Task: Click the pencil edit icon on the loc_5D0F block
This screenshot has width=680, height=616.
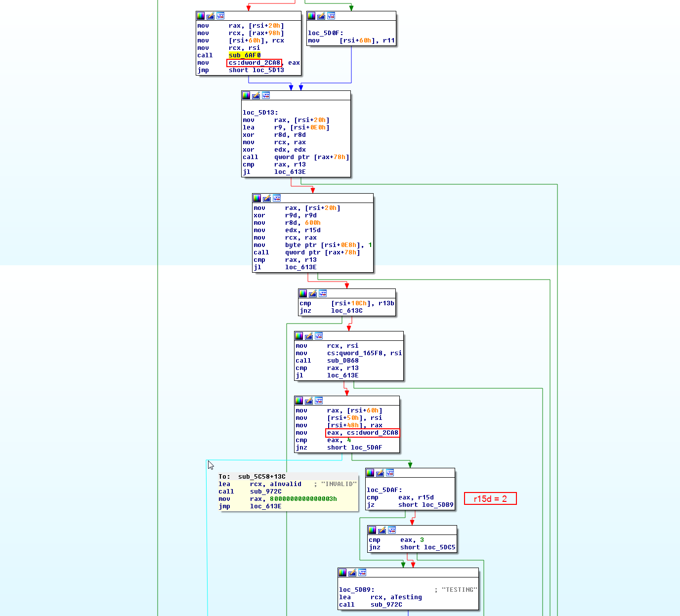Action: tap(321, 16)
